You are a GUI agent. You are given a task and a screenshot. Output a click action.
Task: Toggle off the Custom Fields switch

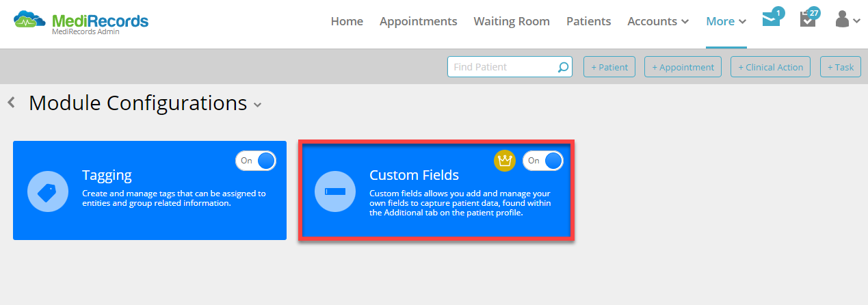pyautogui.click(x=543, y=161)
